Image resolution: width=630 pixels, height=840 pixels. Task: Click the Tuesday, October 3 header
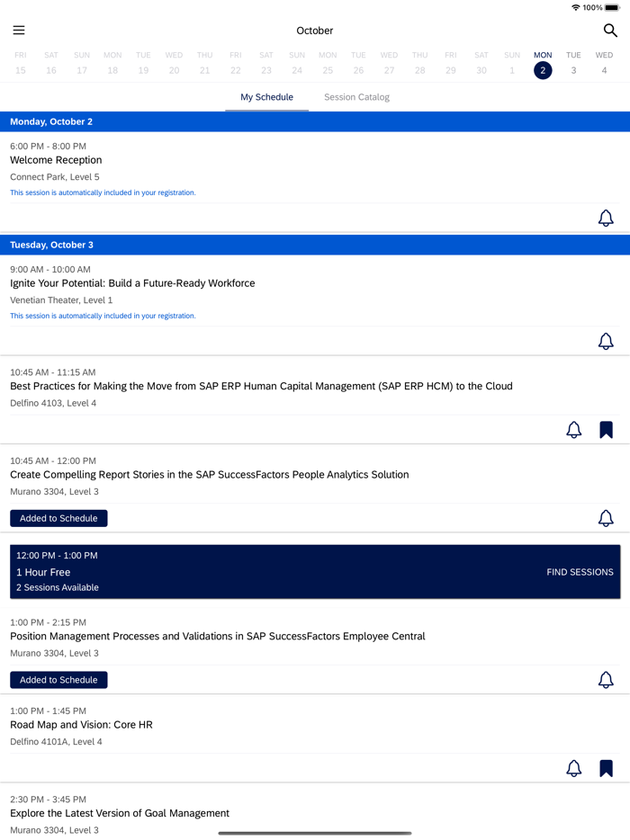(x=315, y=245)
